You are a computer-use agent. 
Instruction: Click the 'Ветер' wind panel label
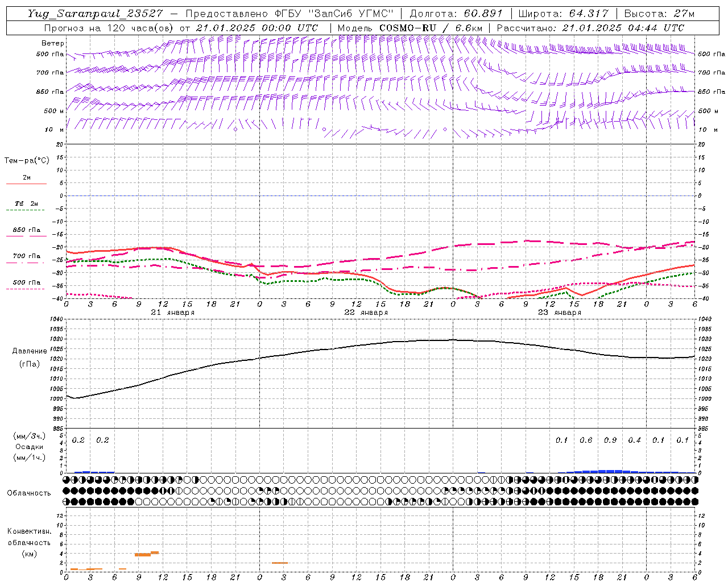pyautogui.click(x=53, y=43)
